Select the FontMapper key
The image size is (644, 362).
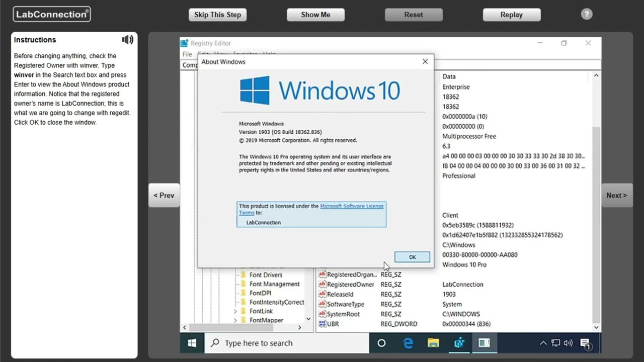(x=266, y=320)
